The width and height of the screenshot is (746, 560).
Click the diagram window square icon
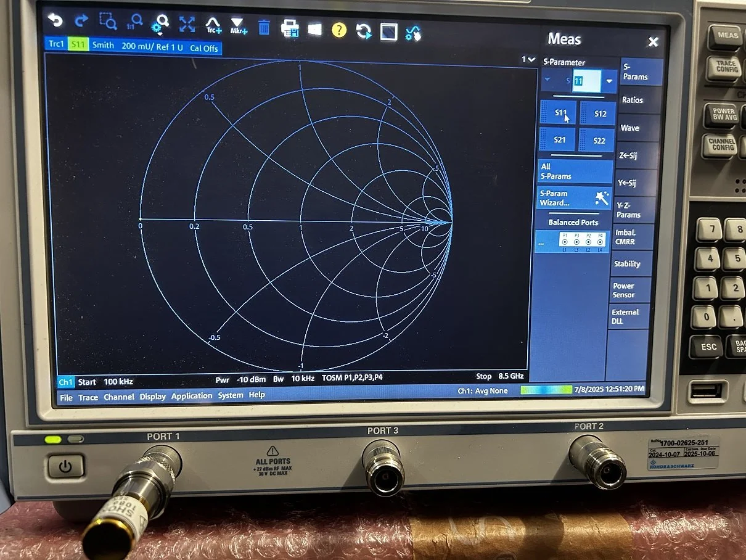click(x=388, y=31)
